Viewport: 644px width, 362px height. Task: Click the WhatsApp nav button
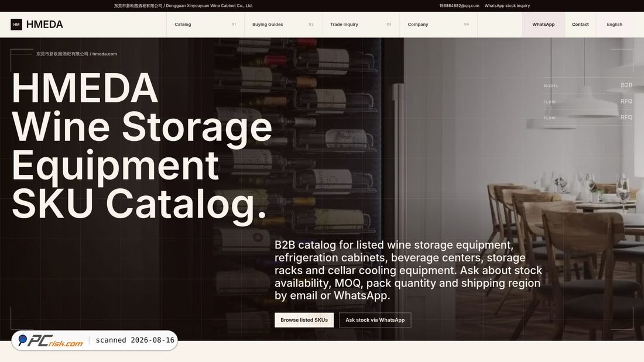point(543,25)
